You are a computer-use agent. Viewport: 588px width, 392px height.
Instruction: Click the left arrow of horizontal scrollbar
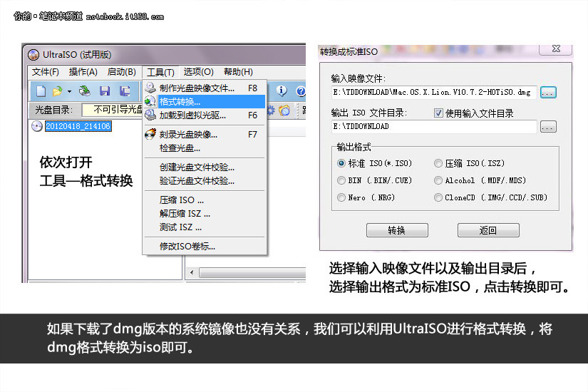click(192, 272)
